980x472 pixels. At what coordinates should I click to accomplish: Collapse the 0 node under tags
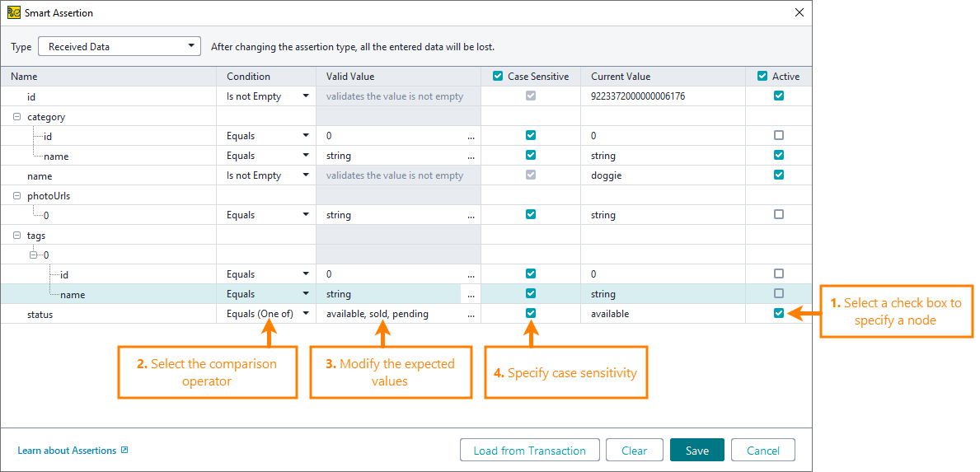(x=34, y=255)
